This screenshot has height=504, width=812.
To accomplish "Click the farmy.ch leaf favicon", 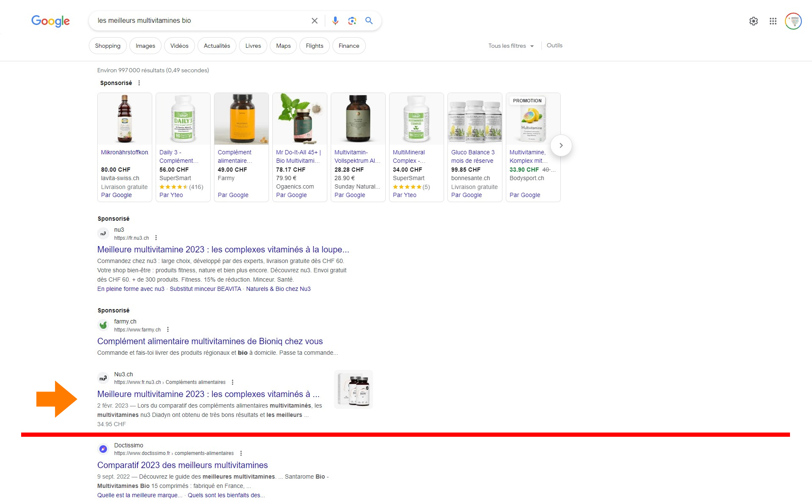I will point(103,325).
